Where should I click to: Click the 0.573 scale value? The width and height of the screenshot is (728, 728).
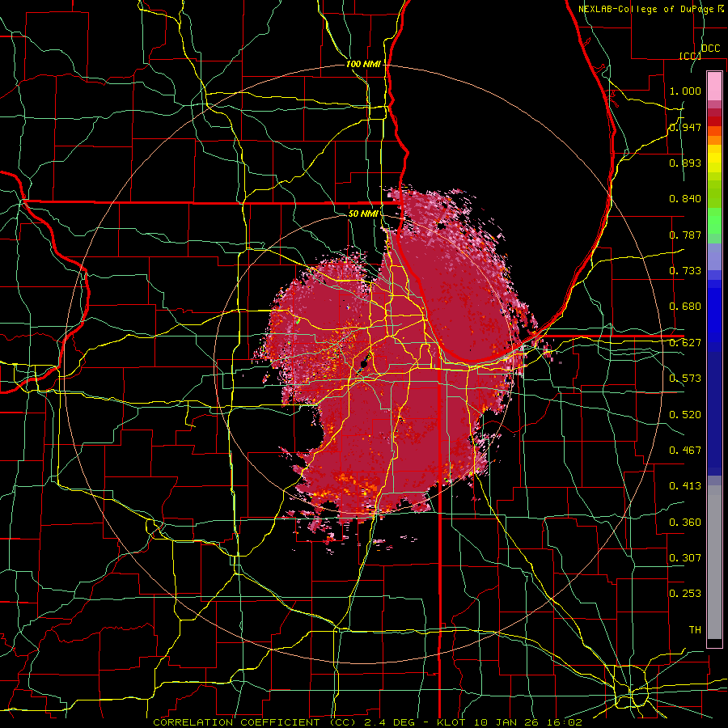pos(685,379)
